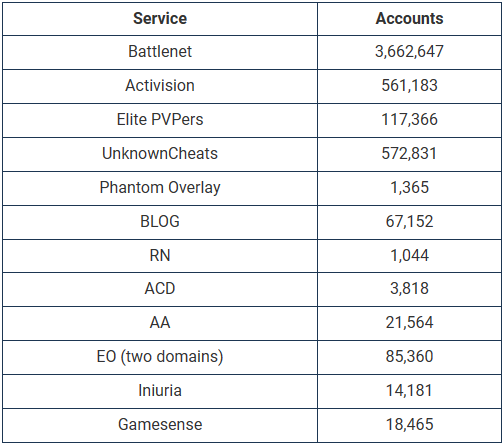Select the 18,465 accounts value
The height and width of the screenshot is (446, 504).
point(409,424)
